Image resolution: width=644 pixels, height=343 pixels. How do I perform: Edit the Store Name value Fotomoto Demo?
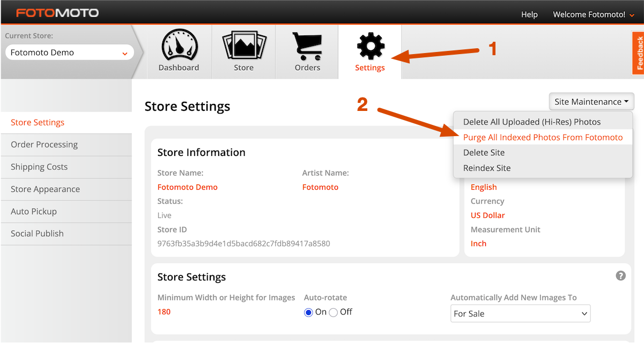point(188,187)
